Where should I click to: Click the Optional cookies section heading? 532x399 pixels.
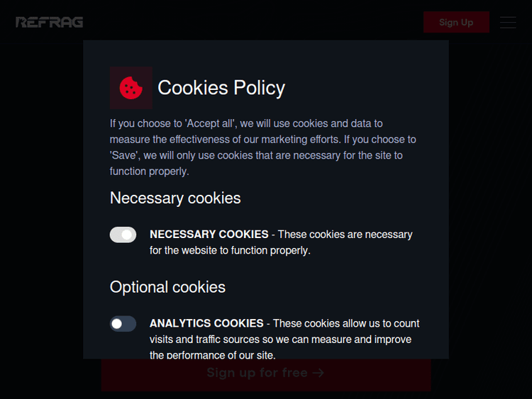coord(167,287)
